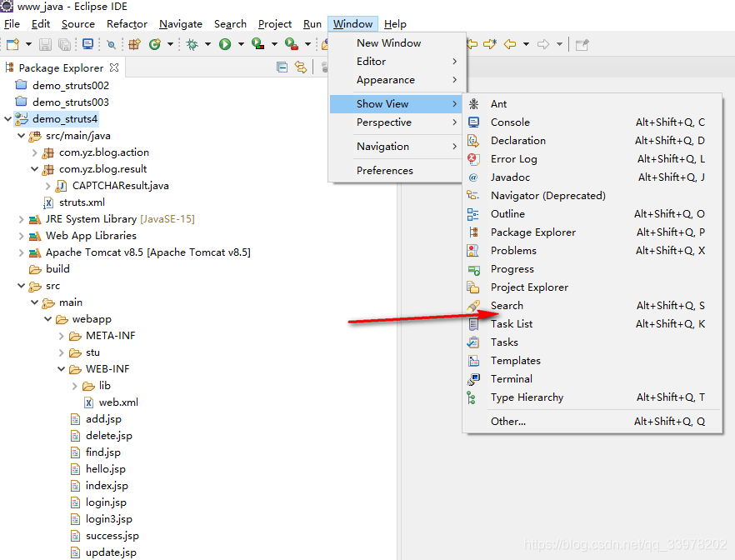735x560 pixels.
Task: Click the New Java Class toolbar icon
Action: tap(155, 44)
